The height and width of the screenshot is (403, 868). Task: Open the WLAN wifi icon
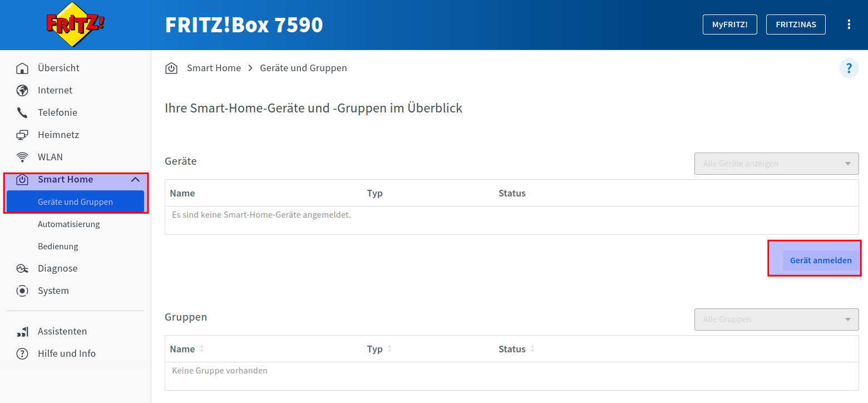tap(22, 158)
